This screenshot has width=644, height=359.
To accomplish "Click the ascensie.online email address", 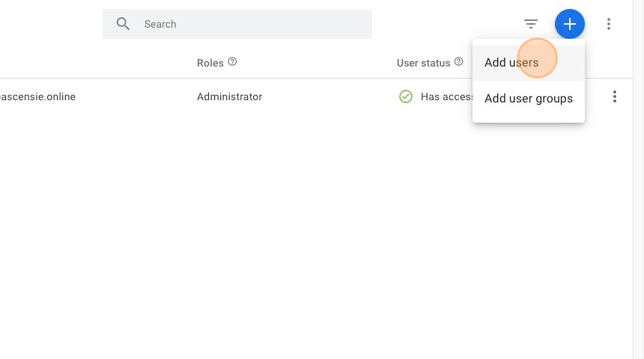I will [38, 96].
